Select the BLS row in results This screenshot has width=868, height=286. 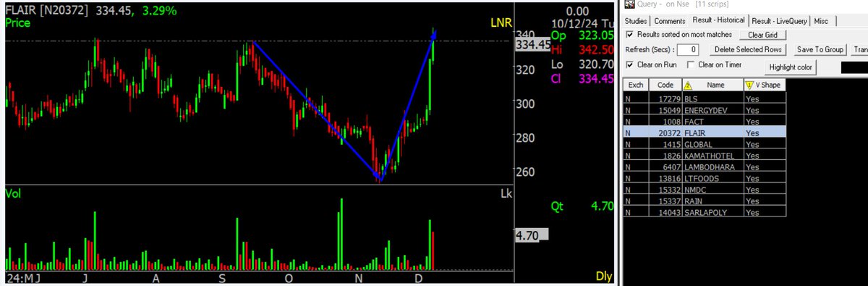point(705,98)
